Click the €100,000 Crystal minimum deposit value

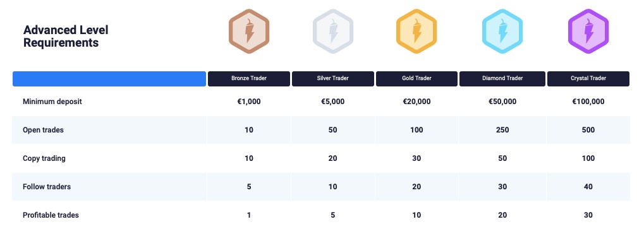pyautogui.click(x=588, y=101)
